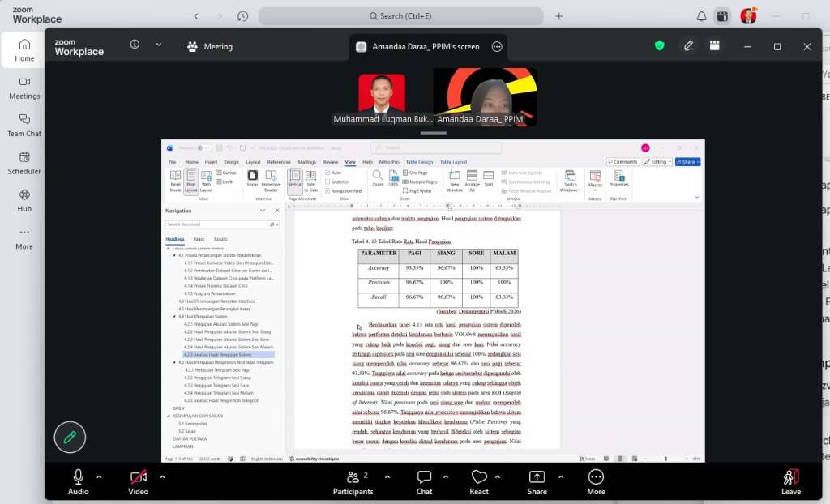Open history clock icon near search
This screenshot has width=830, height=504.
pos(243,16)
